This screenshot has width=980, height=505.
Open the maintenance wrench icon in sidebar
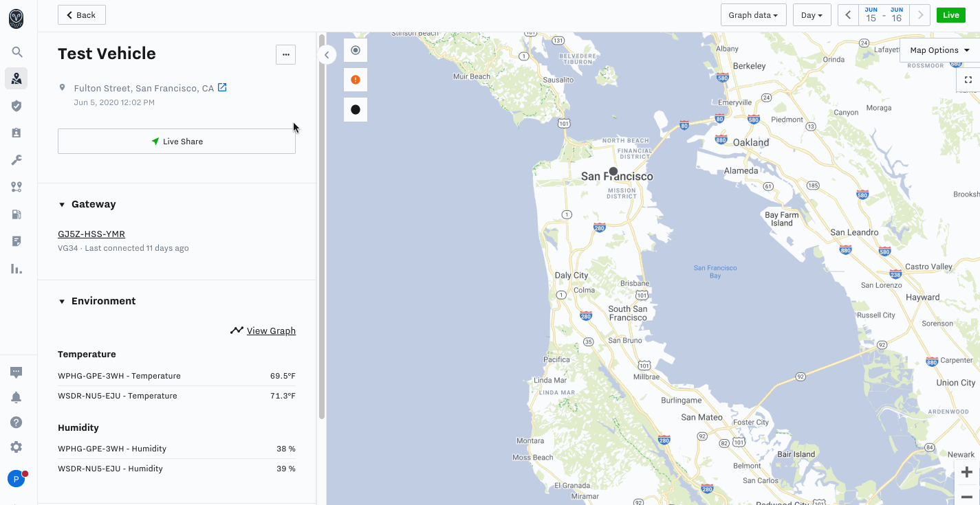(17, 160)
